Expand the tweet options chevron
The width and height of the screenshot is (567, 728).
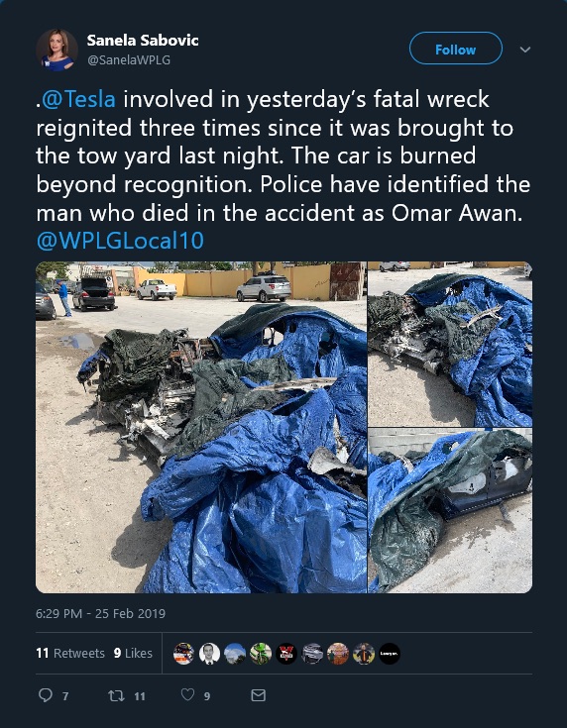(x=525, y=50)
